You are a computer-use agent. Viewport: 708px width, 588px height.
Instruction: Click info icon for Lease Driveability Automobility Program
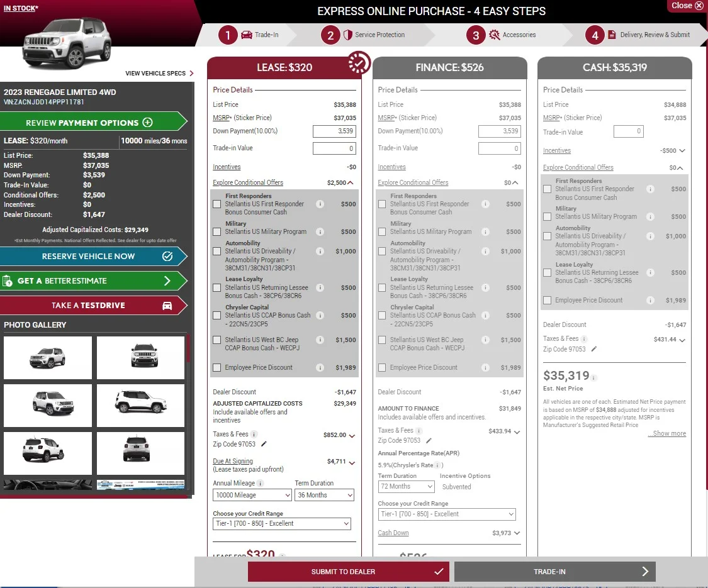(320, 252)
